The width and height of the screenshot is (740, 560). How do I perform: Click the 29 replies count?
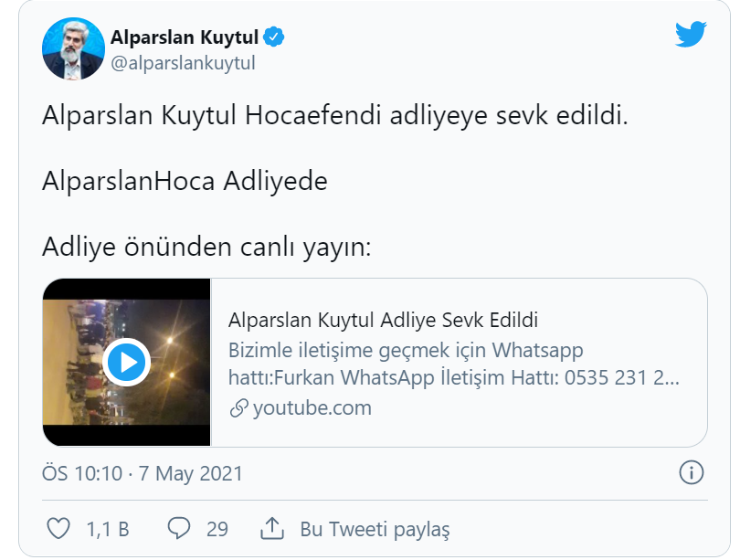(217, 529)
